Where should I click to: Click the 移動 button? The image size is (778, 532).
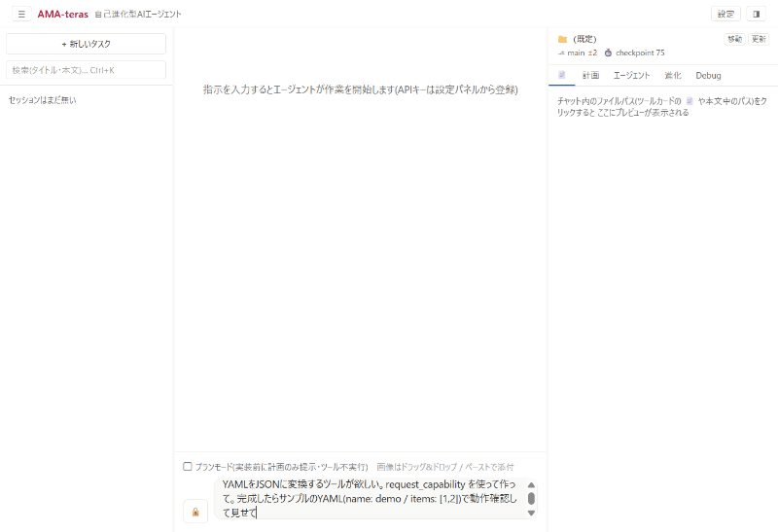coord(734,39)
